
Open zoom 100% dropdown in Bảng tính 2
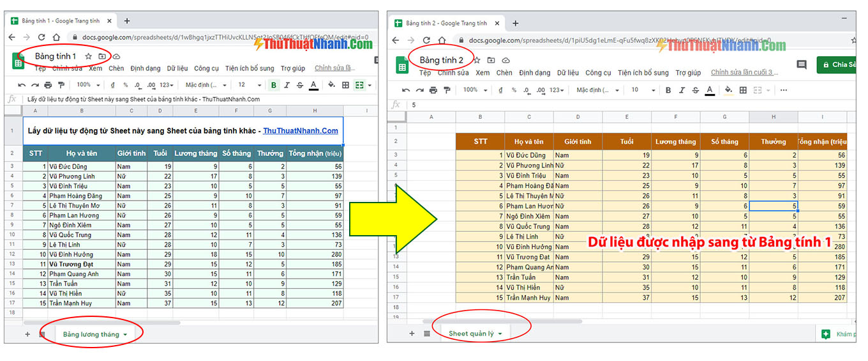(x=475, y=90)
